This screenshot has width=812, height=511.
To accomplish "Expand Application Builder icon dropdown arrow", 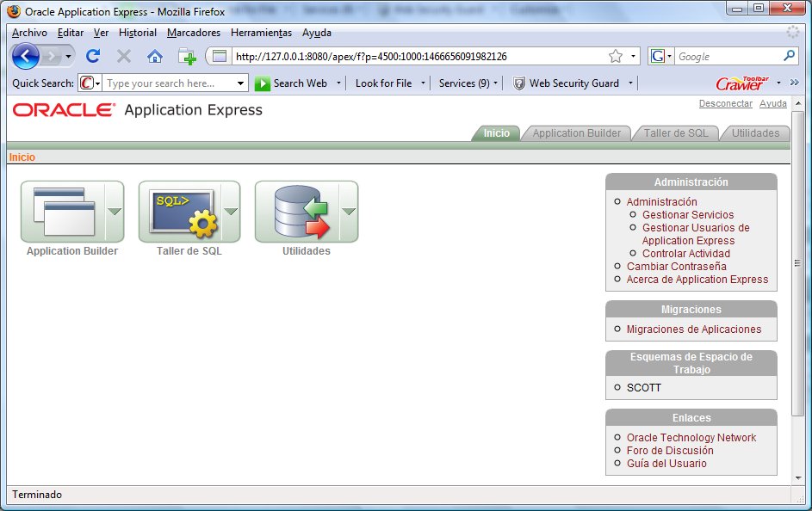I will point(115,212).
